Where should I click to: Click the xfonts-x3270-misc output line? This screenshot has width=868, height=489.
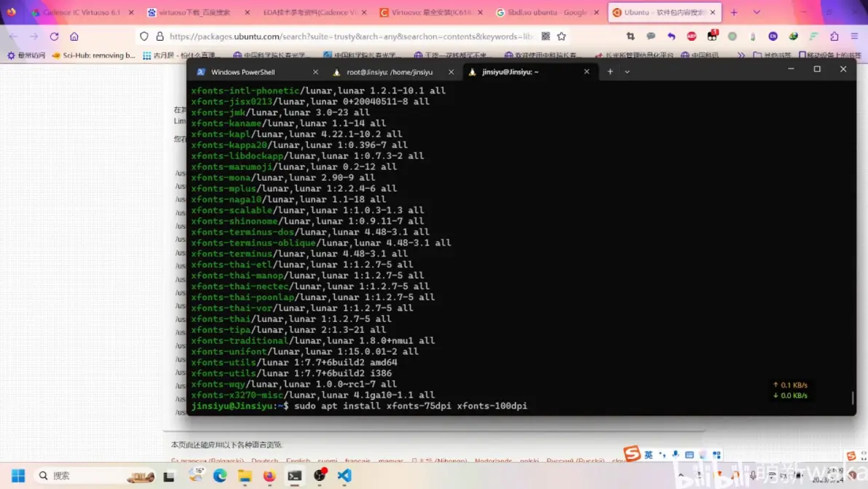point(313,395)
